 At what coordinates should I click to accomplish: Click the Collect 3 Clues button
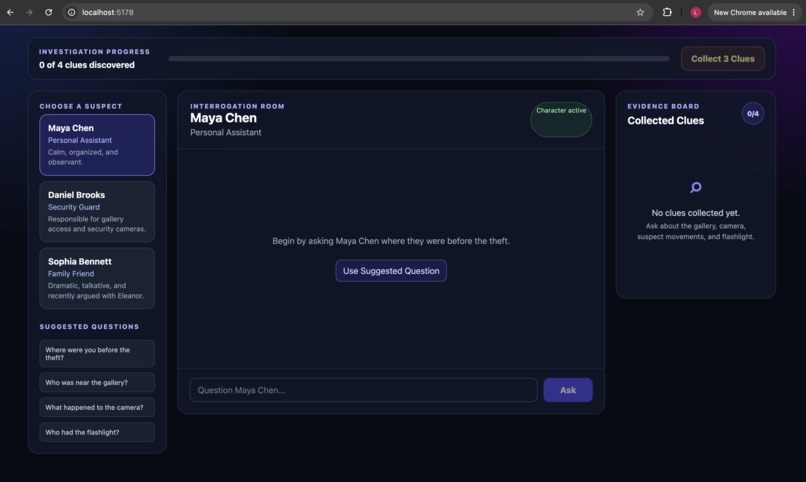point(722,59)
